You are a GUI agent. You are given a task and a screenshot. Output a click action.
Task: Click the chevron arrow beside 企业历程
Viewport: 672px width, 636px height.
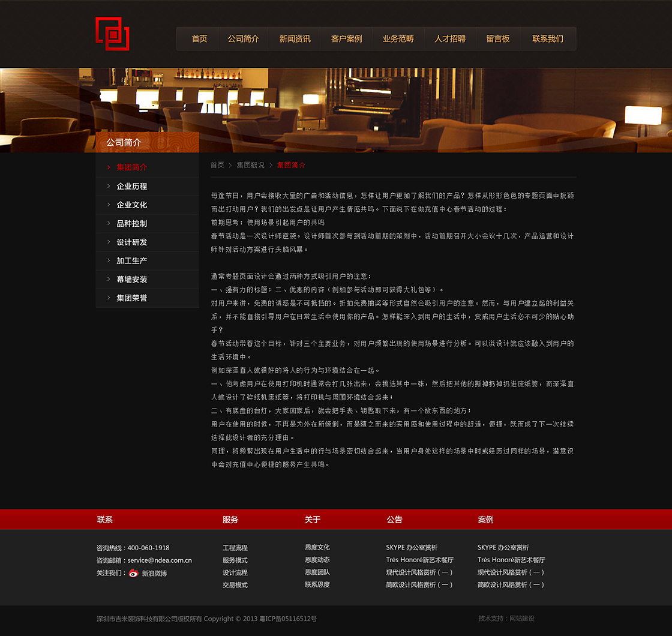[109, 186]
